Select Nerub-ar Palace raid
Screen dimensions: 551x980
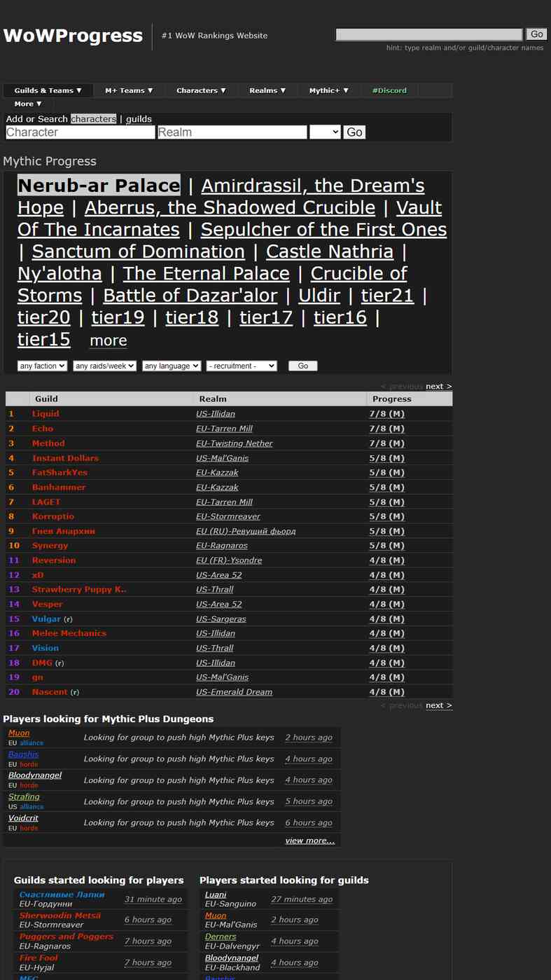pyautogui.click(x=99, y=186)
